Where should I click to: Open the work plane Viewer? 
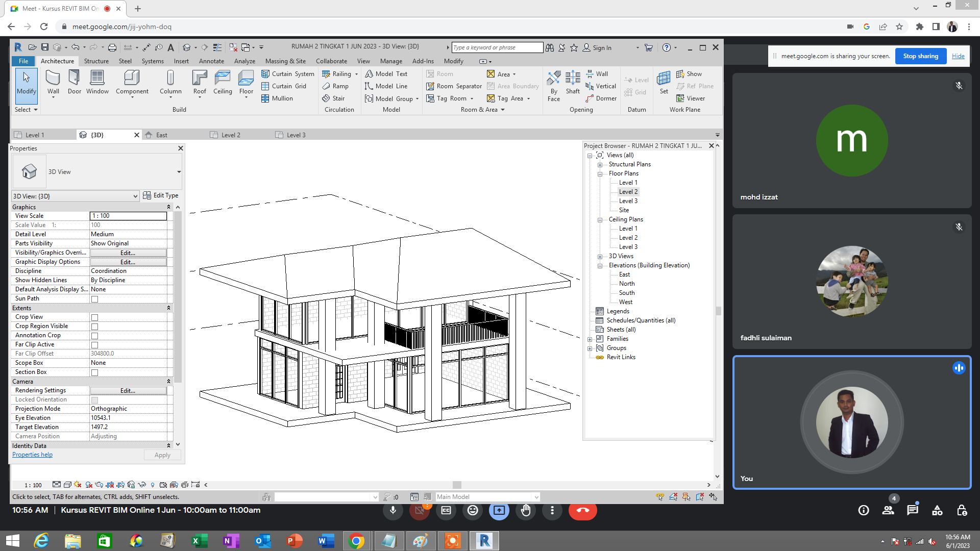click(691, 98)
